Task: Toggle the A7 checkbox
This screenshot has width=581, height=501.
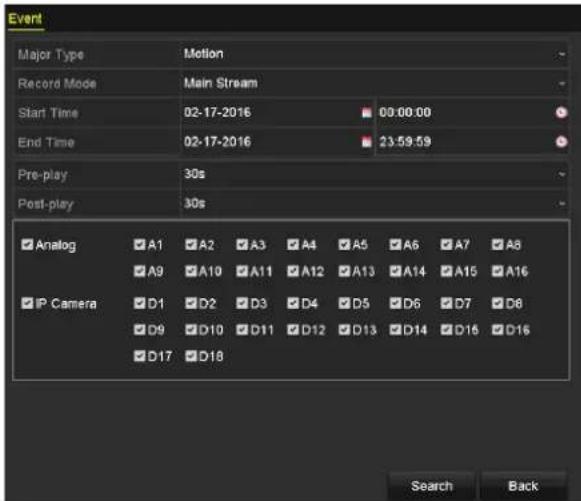Action: coord(446,244)
